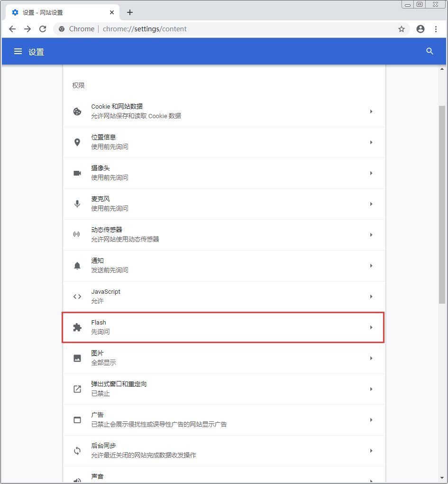The image size is (448, 484).
Task: Expand the 通知 row arrow
Action: 371,266
